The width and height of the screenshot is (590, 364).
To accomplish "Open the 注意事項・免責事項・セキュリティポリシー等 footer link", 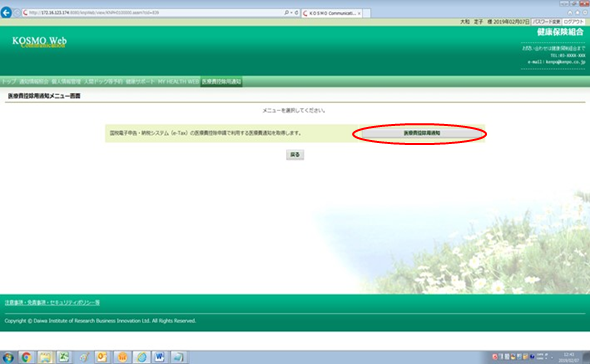I will [52, 303].
